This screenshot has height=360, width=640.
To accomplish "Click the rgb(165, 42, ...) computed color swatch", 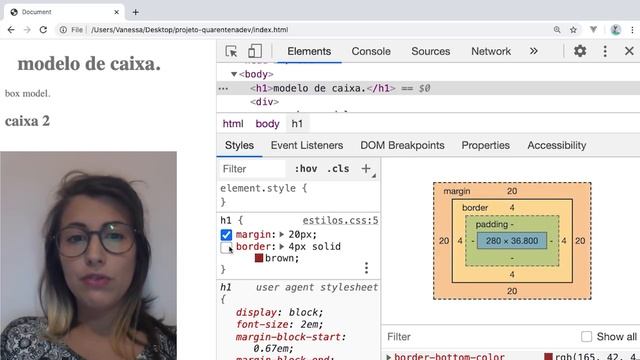I will (549, 357).
